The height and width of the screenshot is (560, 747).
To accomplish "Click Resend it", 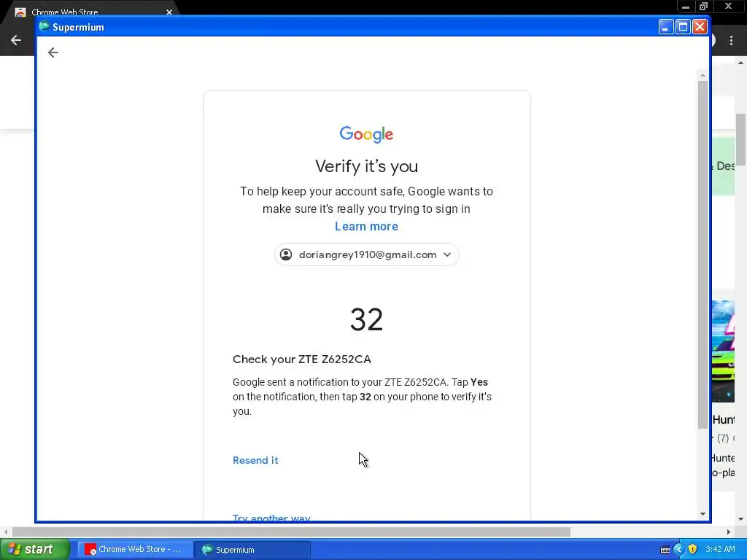I will point(255,461).
